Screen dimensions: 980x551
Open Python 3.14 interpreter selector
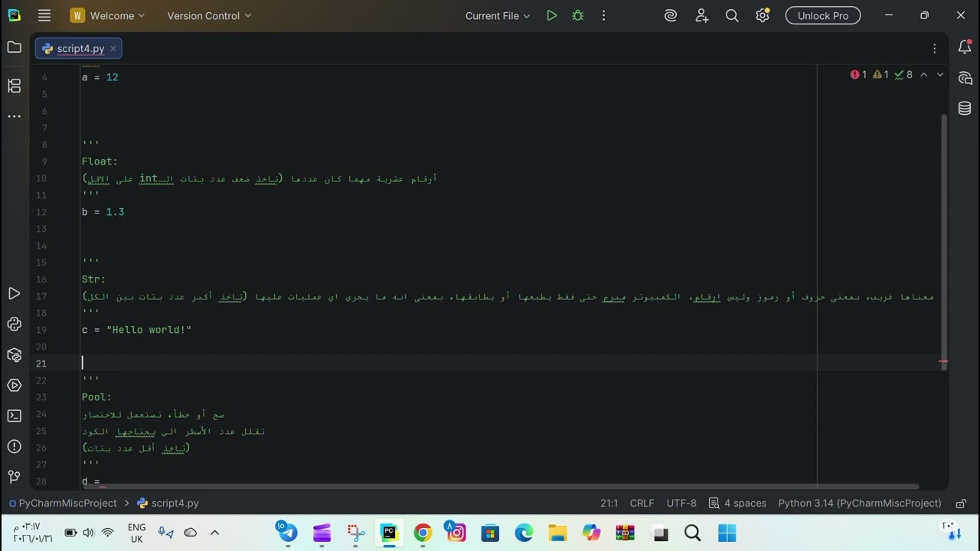tap(859, 503)
